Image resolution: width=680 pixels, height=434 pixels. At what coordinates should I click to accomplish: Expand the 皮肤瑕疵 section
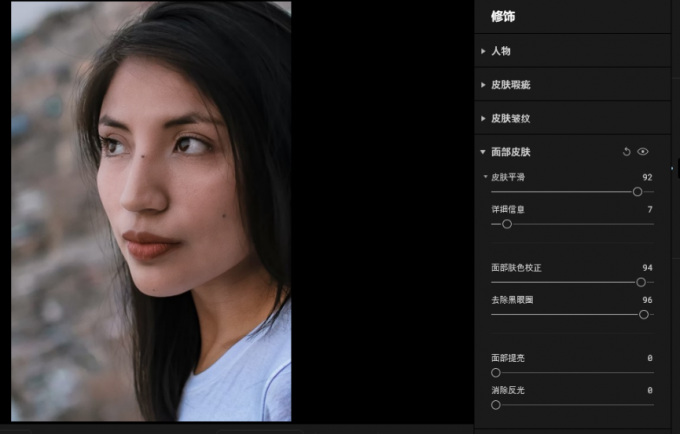click(x=483, y=85)
